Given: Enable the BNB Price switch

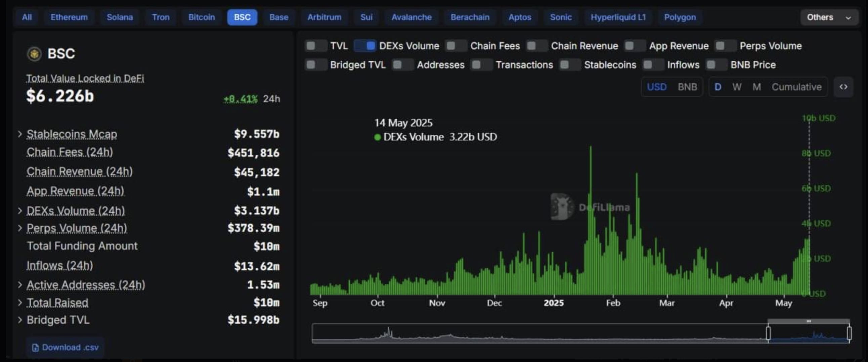Looking at the screenshot, I should (717, 65).
